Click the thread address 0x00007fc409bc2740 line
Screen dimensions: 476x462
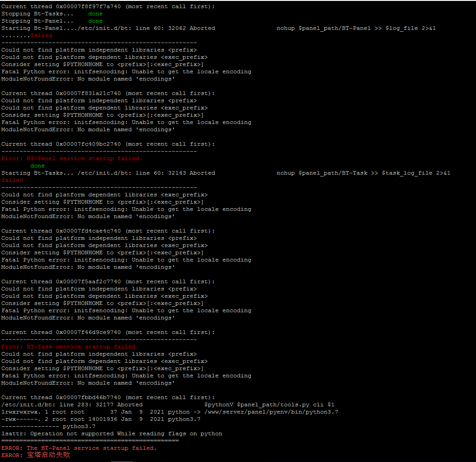pos(108,144)
